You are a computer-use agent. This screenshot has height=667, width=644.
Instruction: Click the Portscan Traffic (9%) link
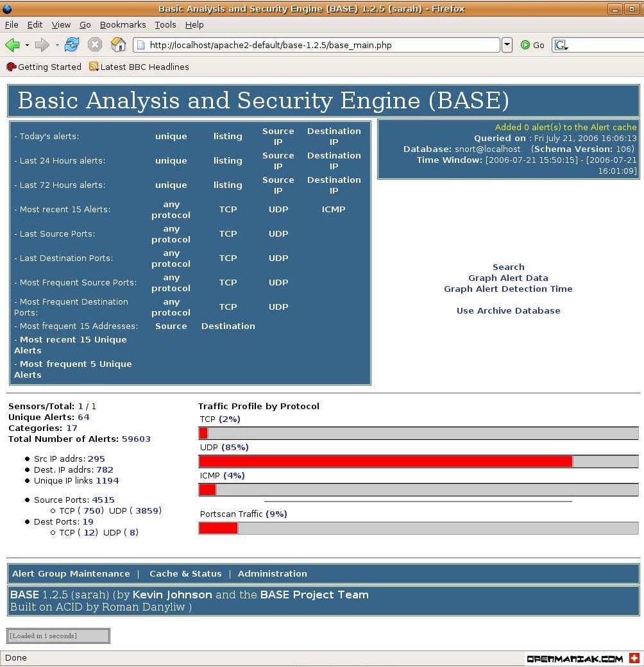click(276, 514)
